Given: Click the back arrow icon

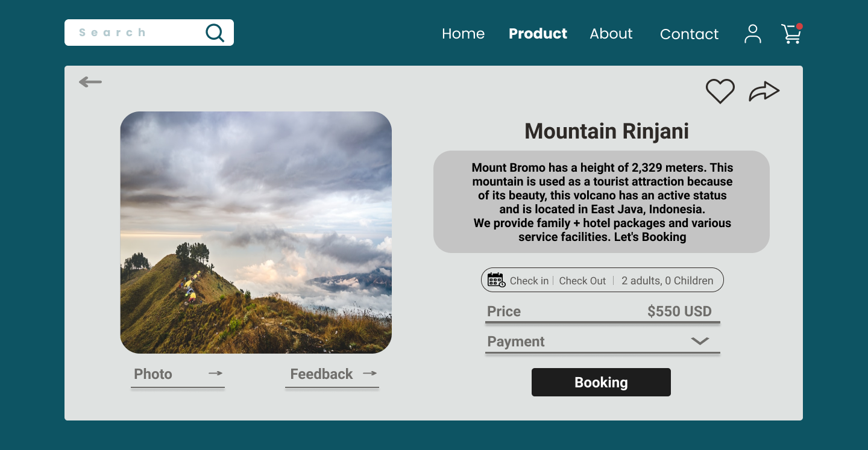Looking at the screenshot, I should click(90, 82).
